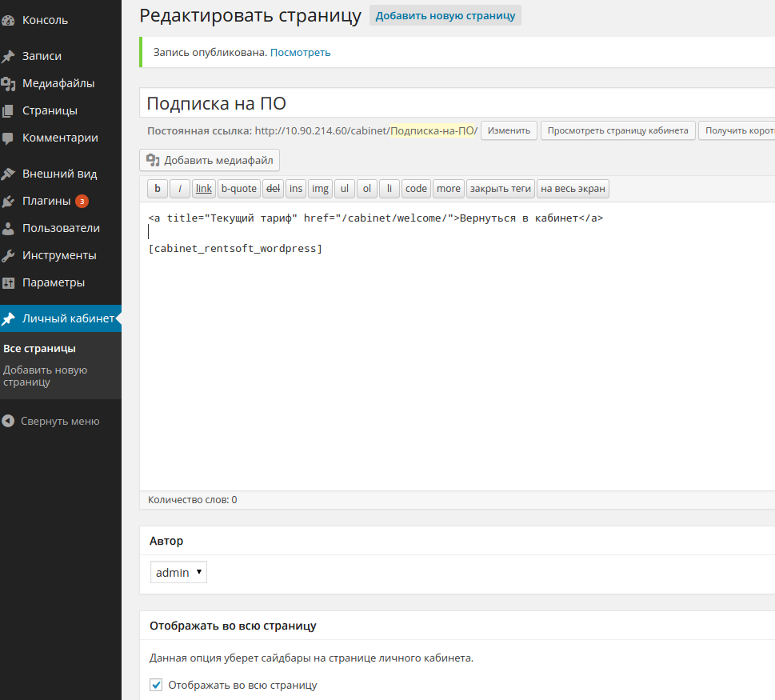Switch editor to fullscreen with на весь экран
The image size is (775, 700).
[x=573, y=189]
